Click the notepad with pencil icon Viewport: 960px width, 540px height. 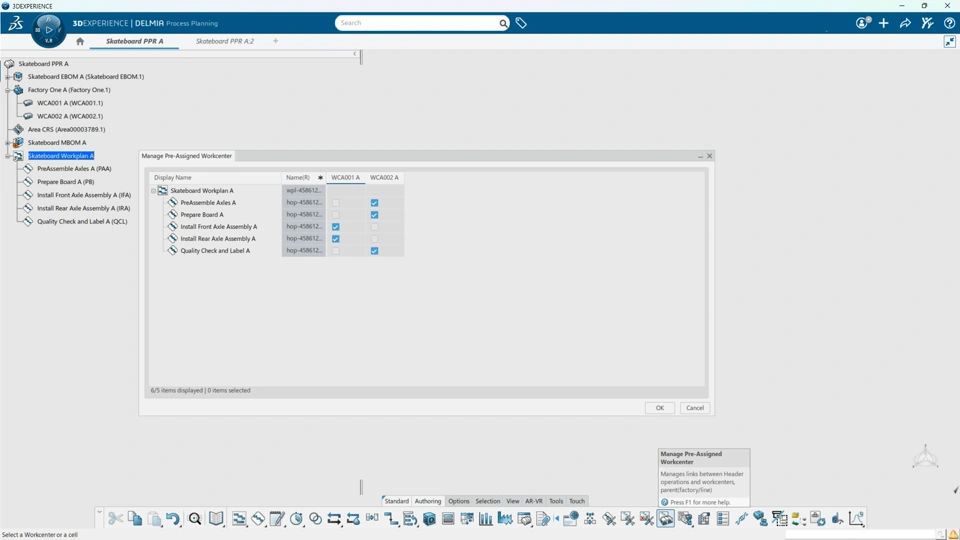(277, 519)
